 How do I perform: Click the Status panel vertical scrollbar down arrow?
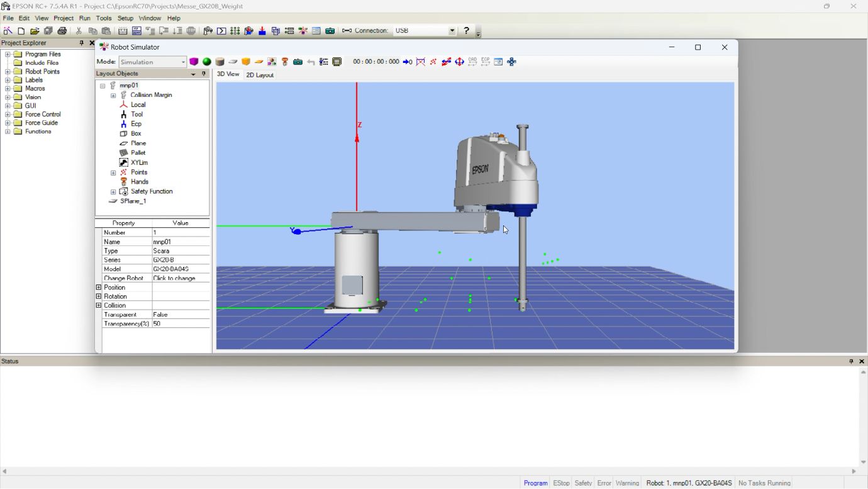(x=863, y=462)
